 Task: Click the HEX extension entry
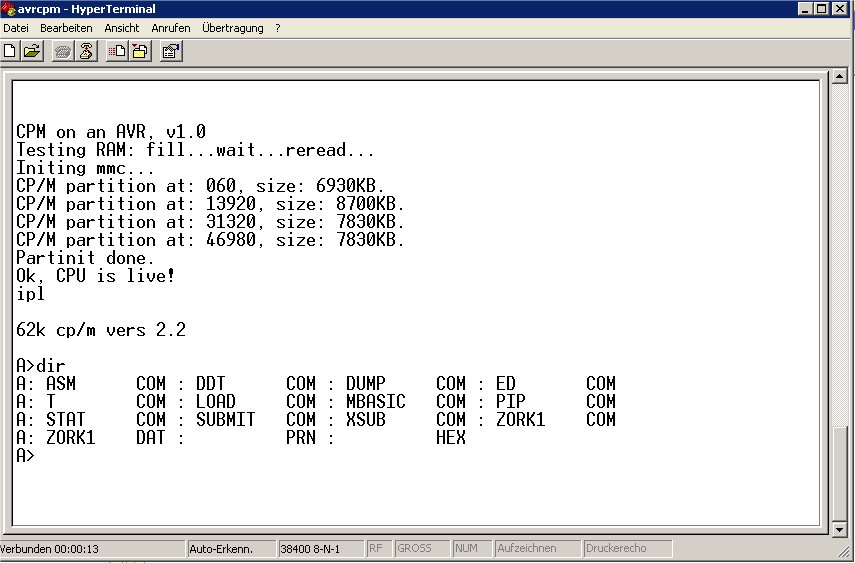click(x=450, y=437)
